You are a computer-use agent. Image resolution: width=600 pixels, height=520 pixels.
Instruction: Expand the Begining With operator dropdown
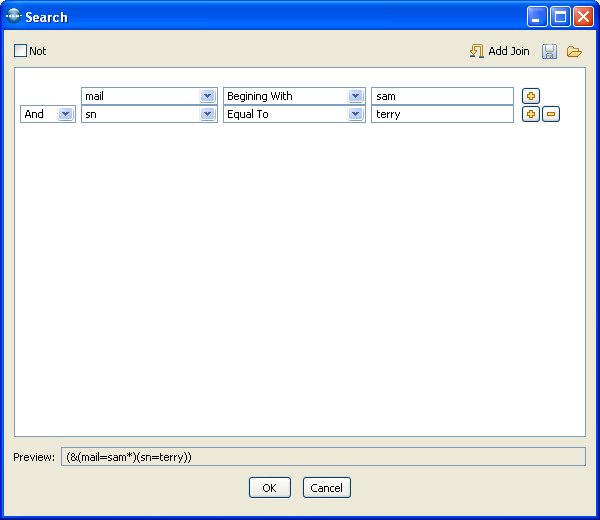point(355,96)
